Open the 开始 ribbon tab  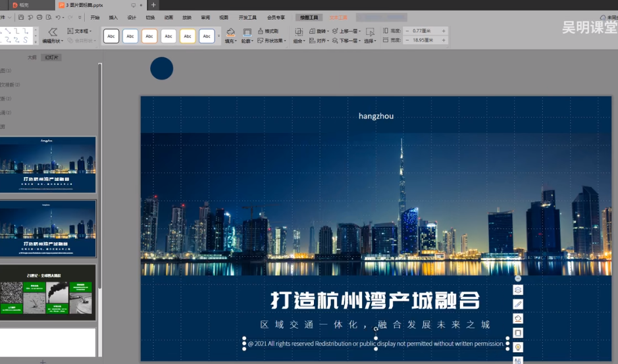point(95,17)
